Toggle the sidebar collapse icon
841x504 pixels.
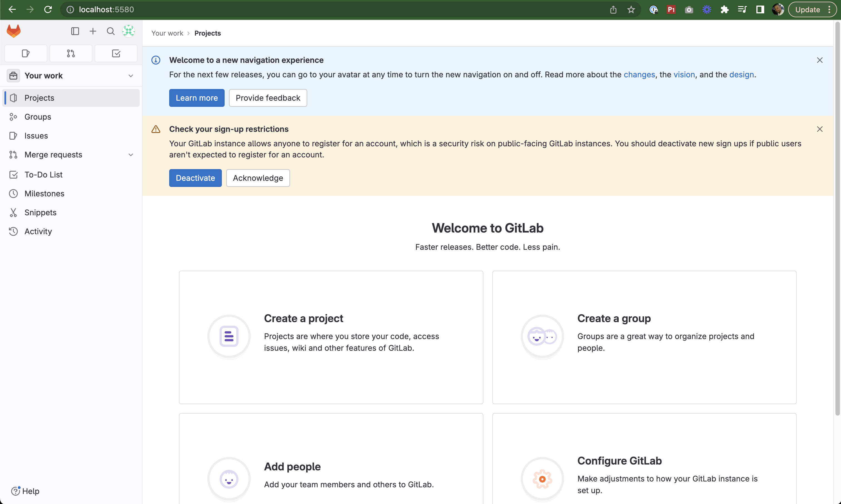click(75, 31)
